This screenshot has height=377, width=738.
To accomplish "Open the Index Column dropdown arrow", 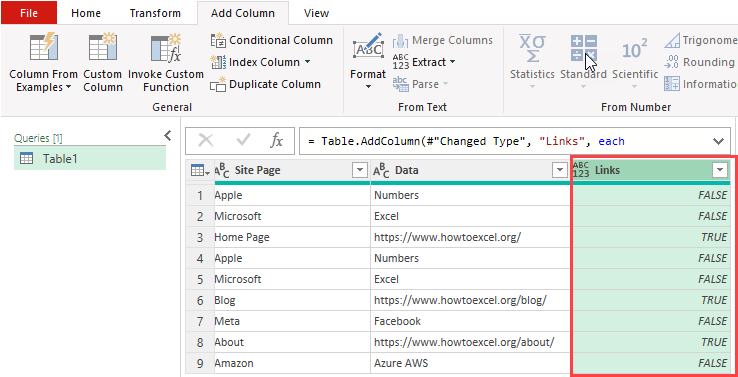I will 307,62.
